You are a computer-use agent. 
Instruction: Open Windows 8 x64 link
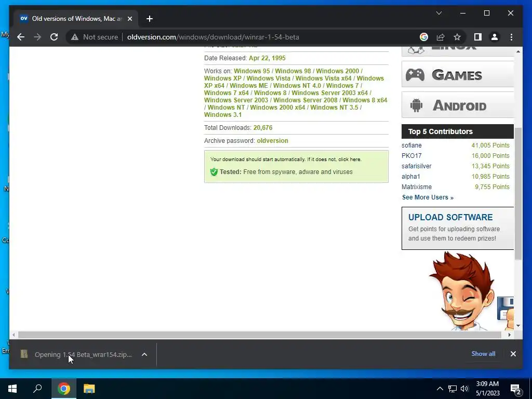tap(365, 100)
